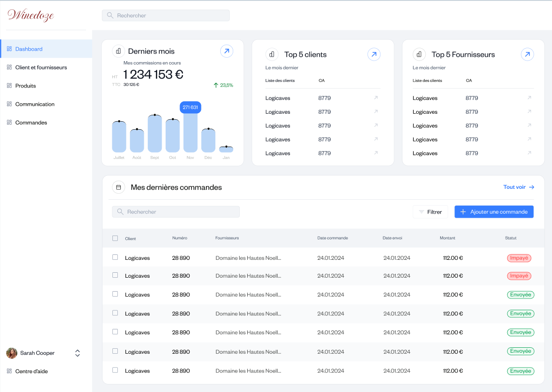Select all orders with header checkbox
552x392 pixels.
tap(115, 238)
